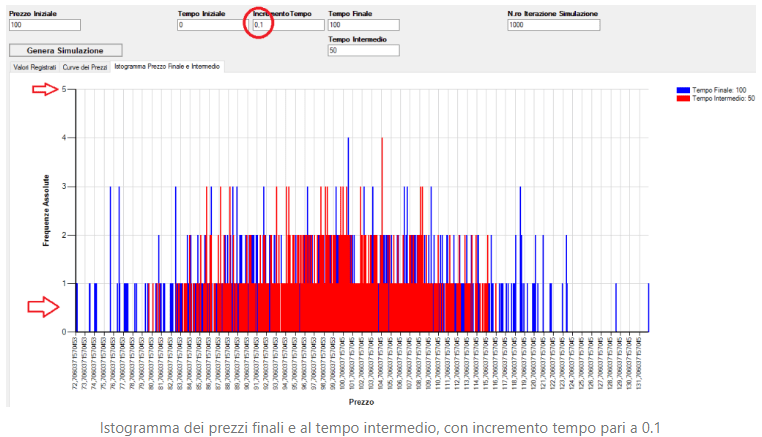Viewport: 762px width, 437px height.
Task: Select the legend text "Tempo Intermedio: 50"
Action: coord(724,98)
